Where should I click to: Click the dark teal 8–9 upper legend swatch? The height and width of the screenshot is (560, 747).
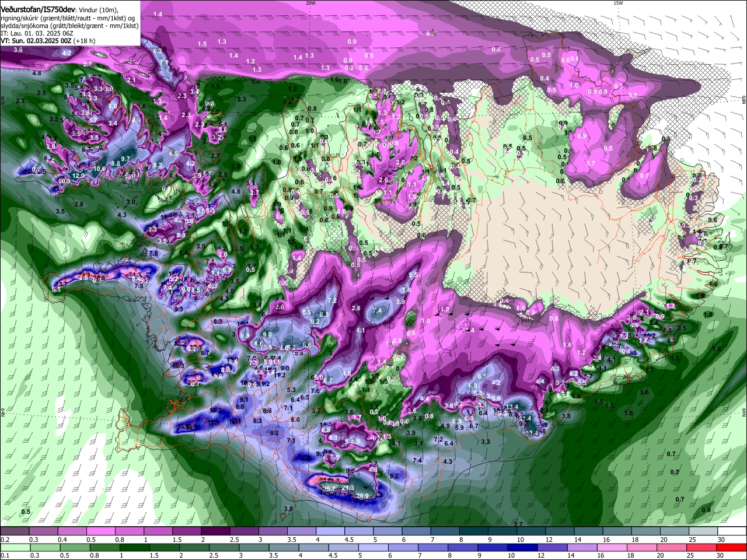click(x=473, y=531)
